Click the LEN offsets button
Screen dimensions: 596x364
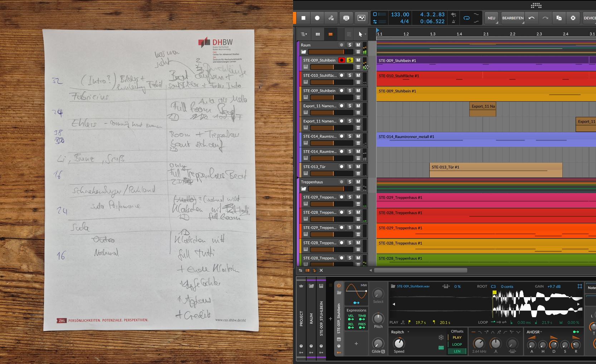[x=457, y=351]
